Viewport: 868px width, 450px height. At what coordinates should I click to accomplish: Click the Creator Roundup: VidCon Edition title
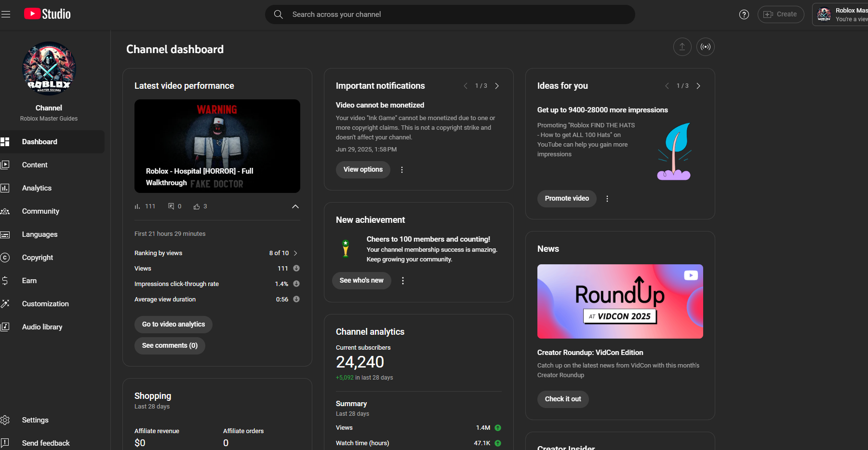(x=590, y=353)
